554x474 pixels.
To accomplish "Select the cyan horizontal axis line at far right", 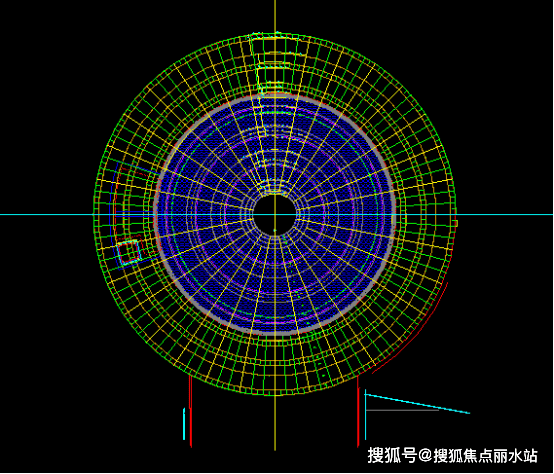I will pyautogui.click(x=505, y=214).
